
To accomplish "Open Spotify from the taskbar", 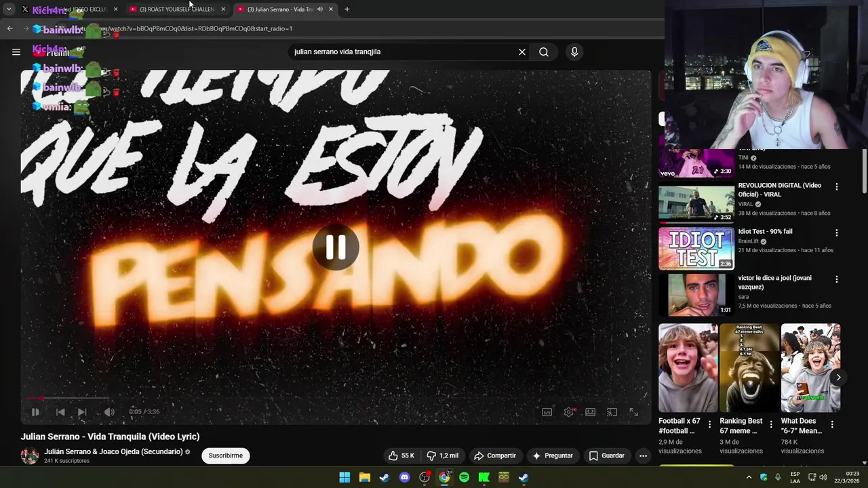I will pos(464,477).
